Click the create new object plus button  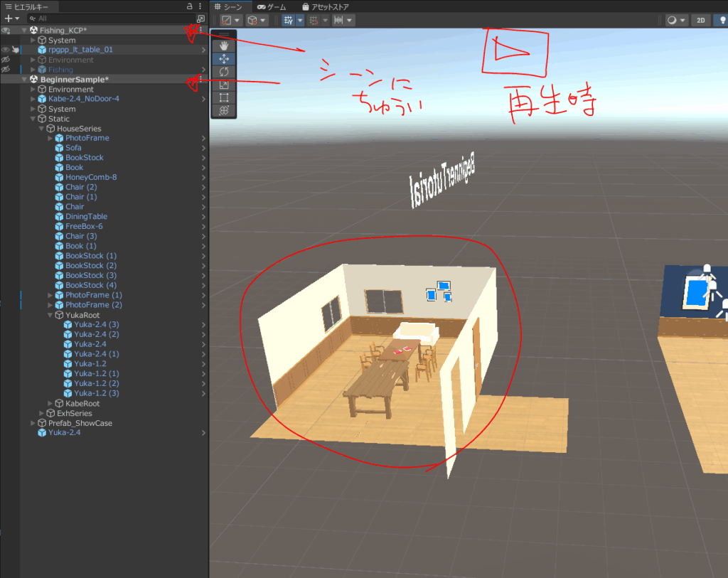pos(8,18)
